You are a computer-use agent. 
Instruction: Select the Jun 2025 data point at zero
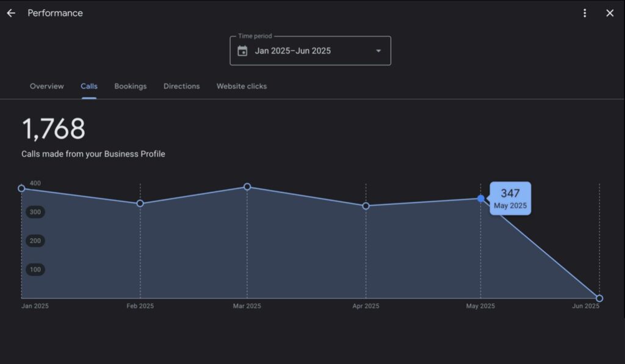pos(599,298)
